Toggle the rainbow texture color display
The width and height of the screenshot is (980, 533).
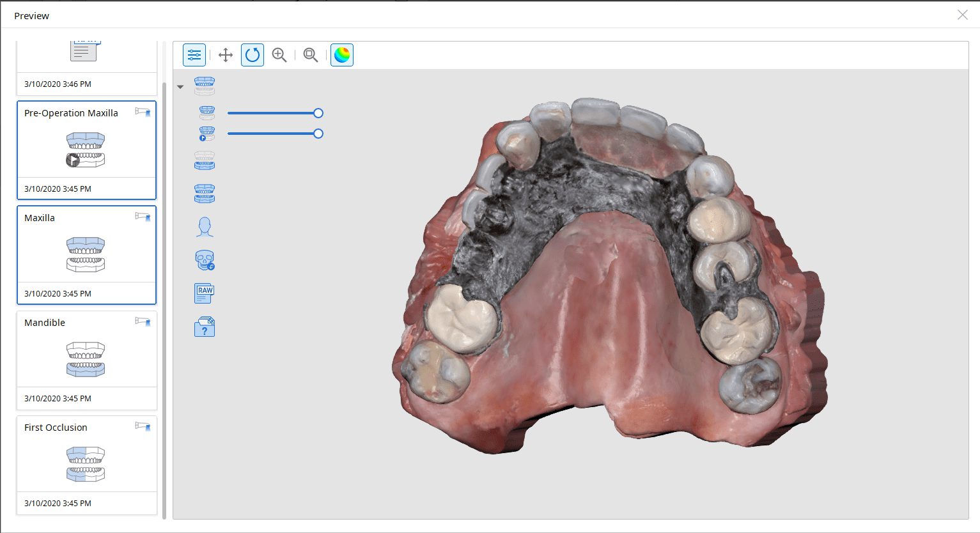342,55
